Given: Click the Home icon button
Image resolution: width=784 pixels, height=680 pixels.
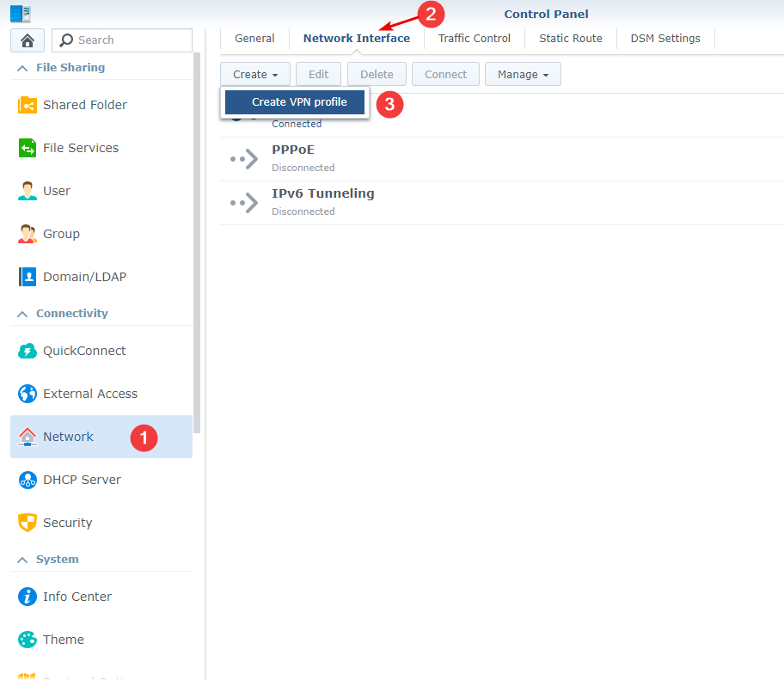Looking at the screenshot, I should coord(27,40).
